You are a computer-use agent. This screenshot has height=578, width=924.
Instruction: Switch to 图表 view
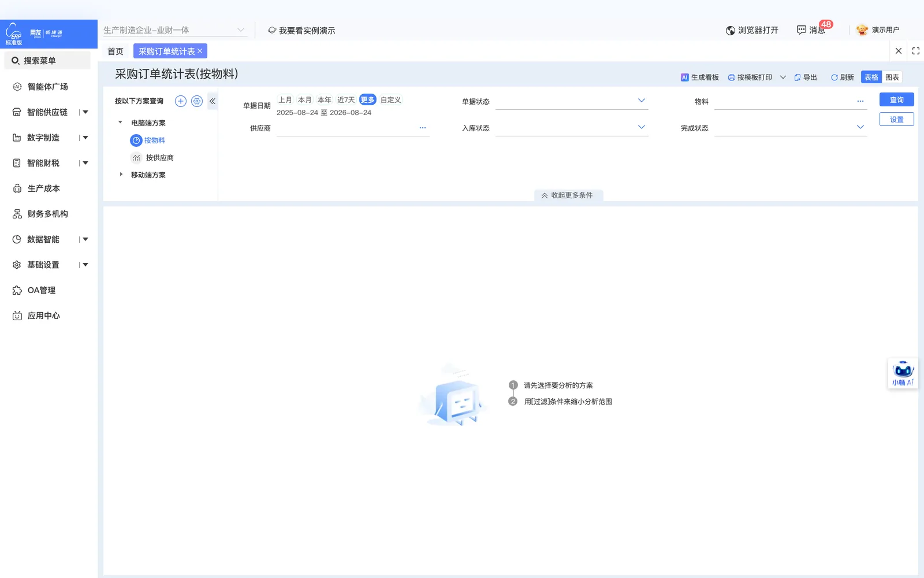tap(892, 77)
